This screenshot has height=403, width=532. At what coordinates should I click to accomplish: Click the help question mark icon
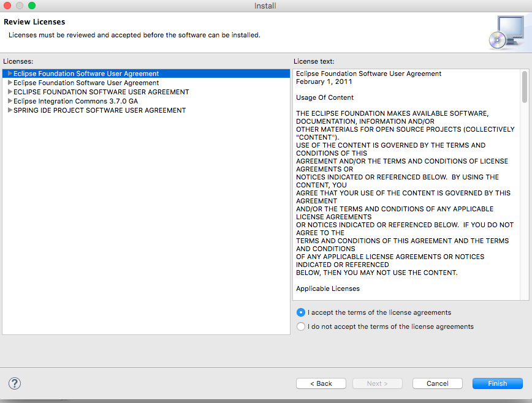[x=15, y=383]
